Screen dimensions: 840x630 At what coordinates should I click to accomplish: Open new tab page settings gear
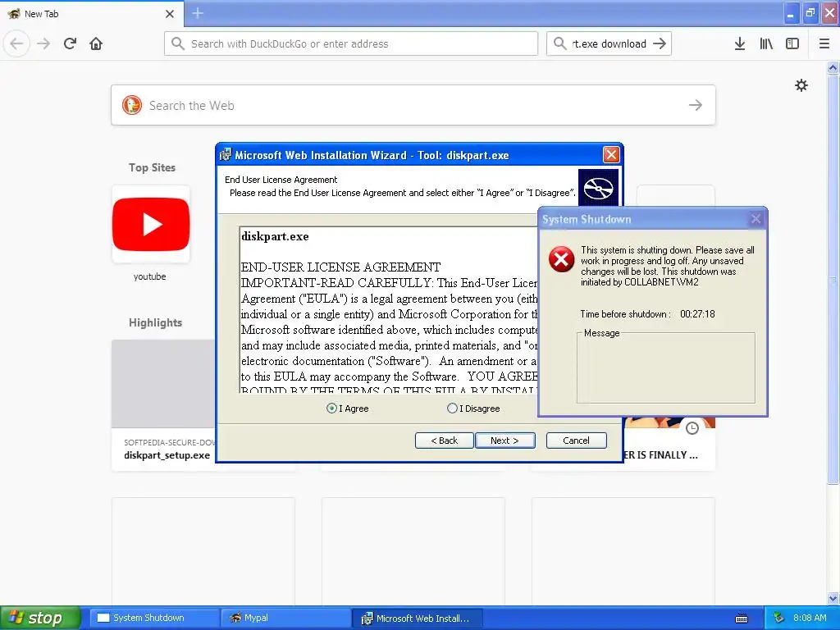click(801, 85)
